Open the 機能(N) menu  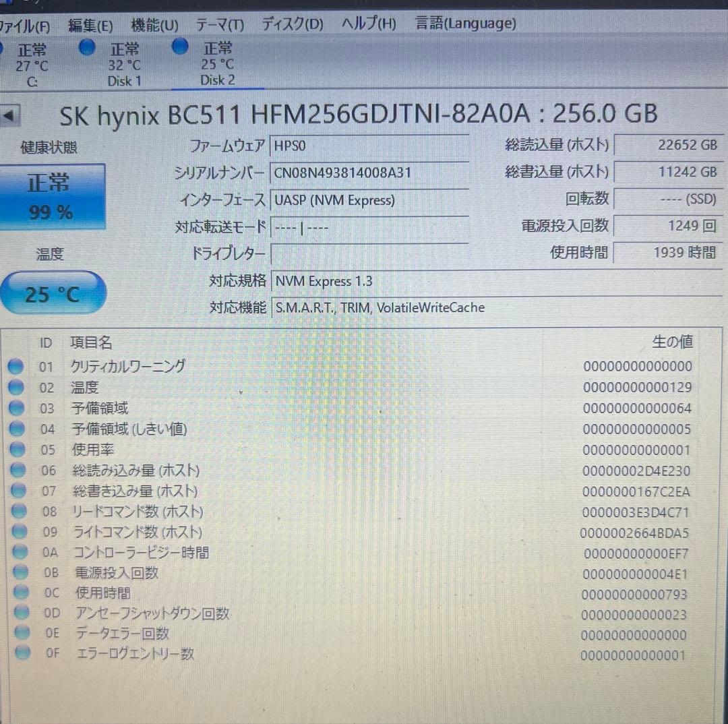coord(154,23)
